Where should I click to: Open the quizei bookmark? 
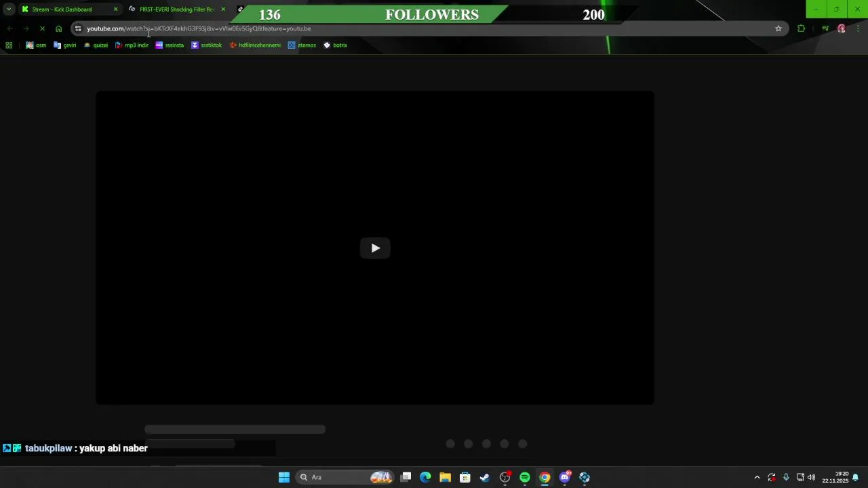click(x=96, y=45)
